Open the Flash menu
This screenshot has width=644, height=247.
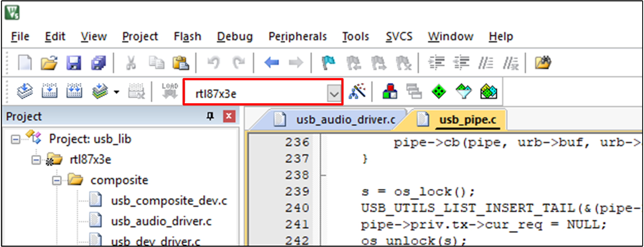click(x=188, y=37)
